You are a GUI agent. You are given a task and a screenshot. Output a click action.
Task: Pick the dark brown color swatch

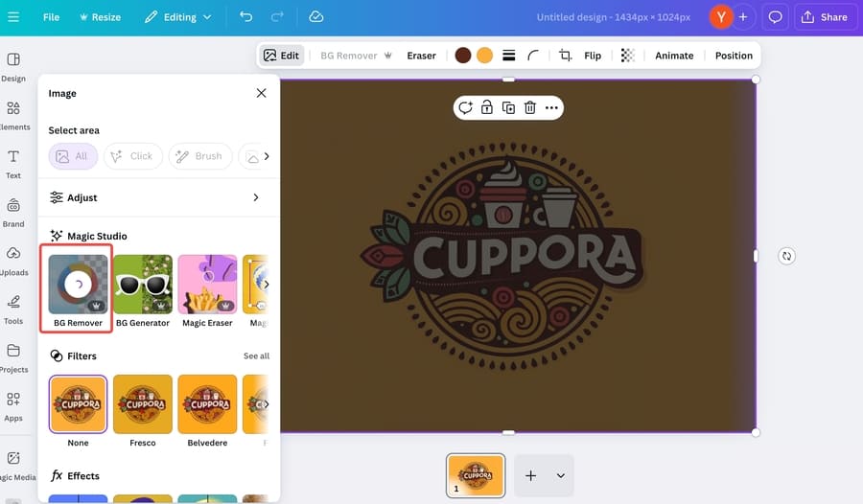463,55
